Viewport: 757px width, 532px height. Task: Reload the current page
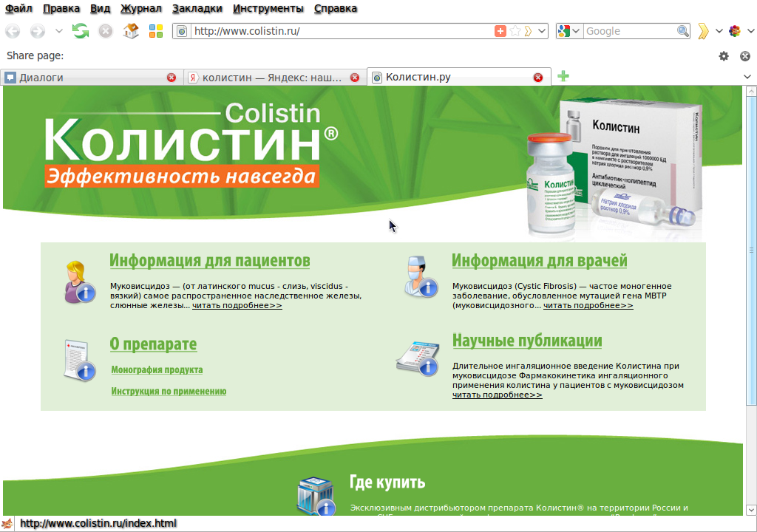tap(81, 31)
